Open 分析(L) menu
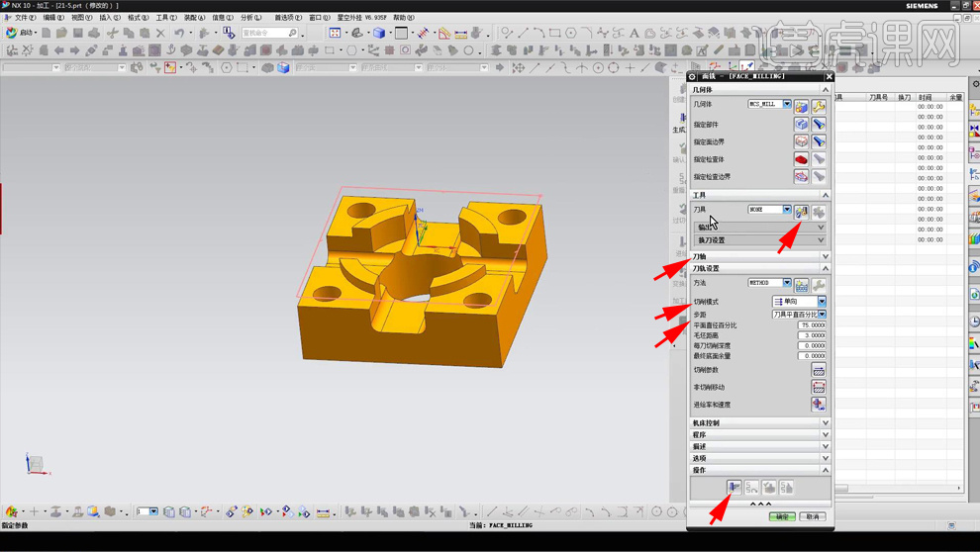The width and height of the screenshot is (980, 552). [x=251, y=18]
